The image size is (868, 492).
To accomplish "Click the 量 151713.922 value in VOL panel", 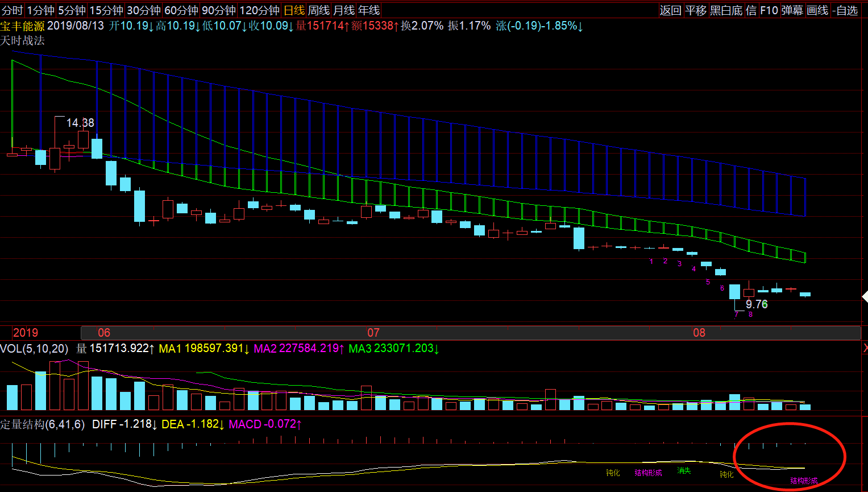I will [116, 348].
